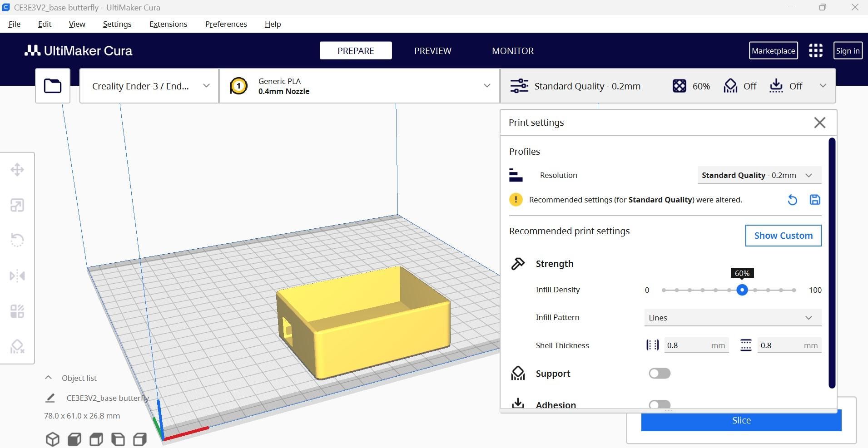Select the yellow box model on build plate
The width and height of the screenshot is (868, 448).
click(363, 322)
